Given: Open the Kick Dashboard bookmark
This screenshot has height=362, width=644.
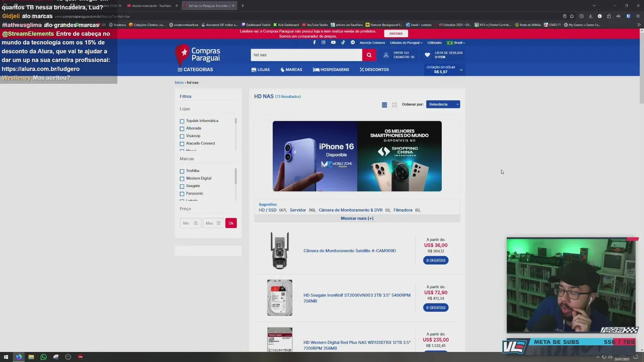Looking at the screenshot, I should click(x=286, y=25).
